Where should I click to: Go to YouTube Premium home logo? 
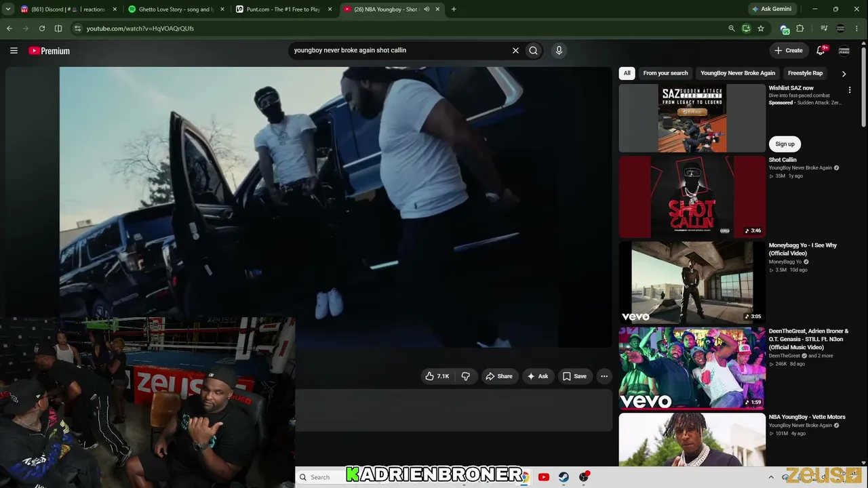point(49,51)
